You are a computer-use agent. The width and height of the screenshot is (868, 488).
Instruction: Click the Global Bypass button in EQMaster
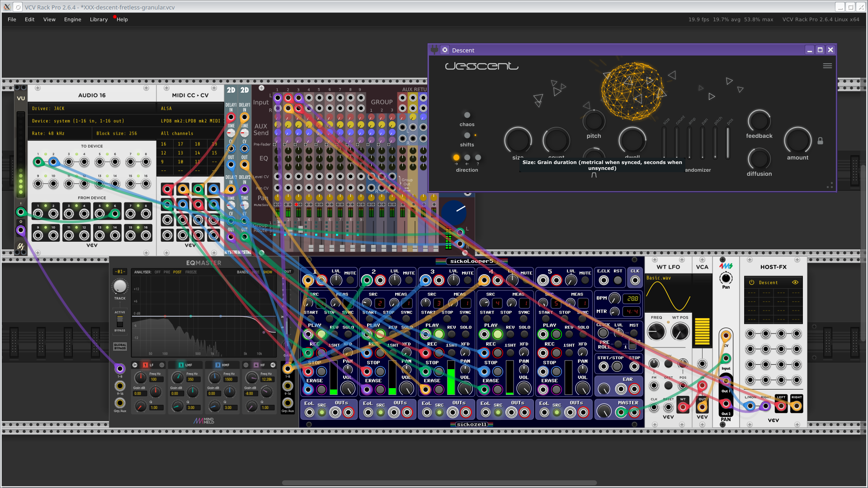(x=120, y=347)
